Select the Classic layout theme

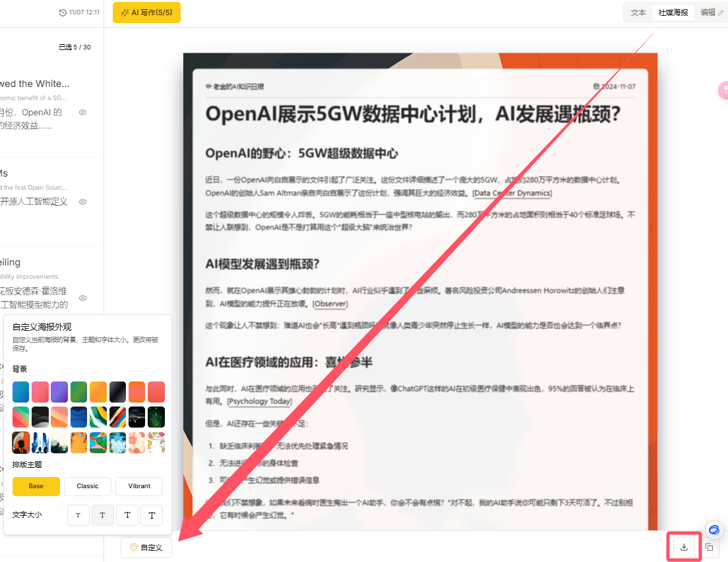coord(88,486)
